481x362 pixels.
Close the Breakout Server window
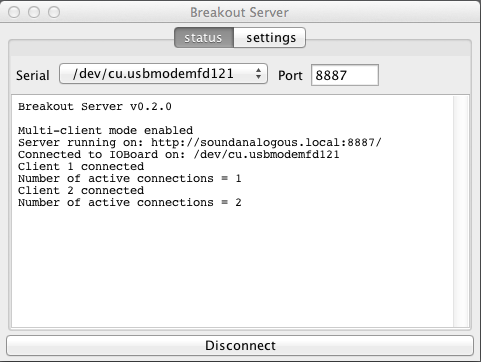coord(14,12)
